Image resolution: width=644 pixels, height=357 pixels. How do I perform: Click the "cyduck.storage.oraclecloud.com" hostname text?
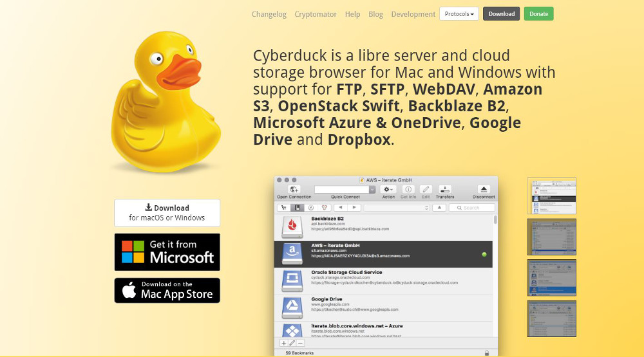click(341, 277)
